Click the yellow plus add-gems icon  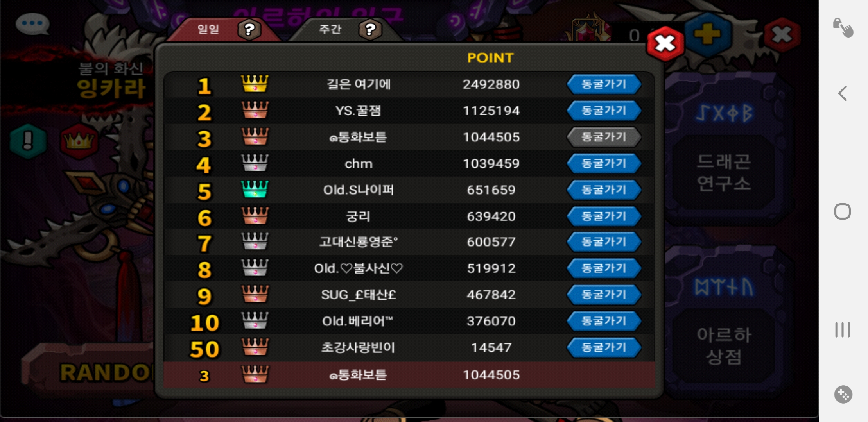(x=708, y=34)
